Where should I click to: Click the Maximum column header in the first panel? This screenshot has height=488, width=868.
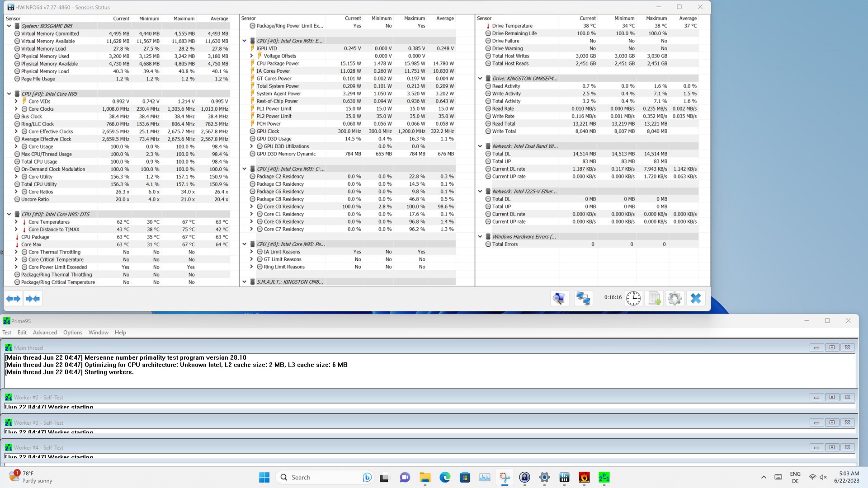pos(184,19)
